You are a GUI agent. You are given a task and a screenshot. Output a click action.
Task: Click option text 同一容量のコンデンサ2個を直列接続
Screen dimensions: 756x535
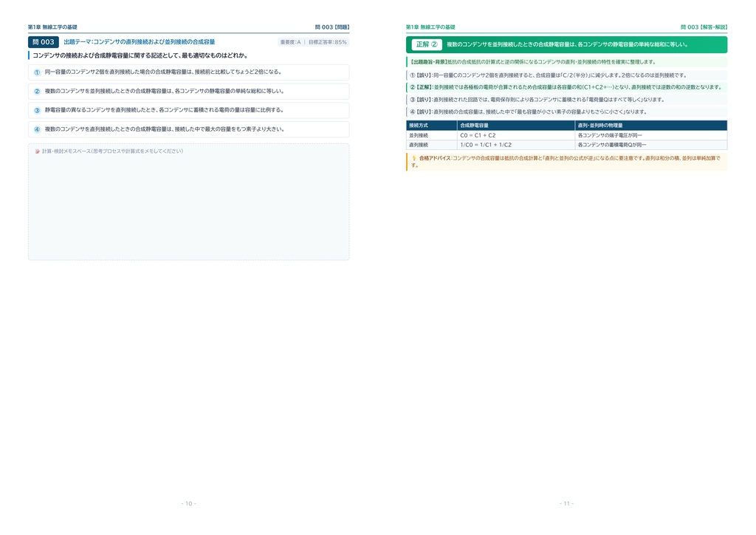[163, 72]
